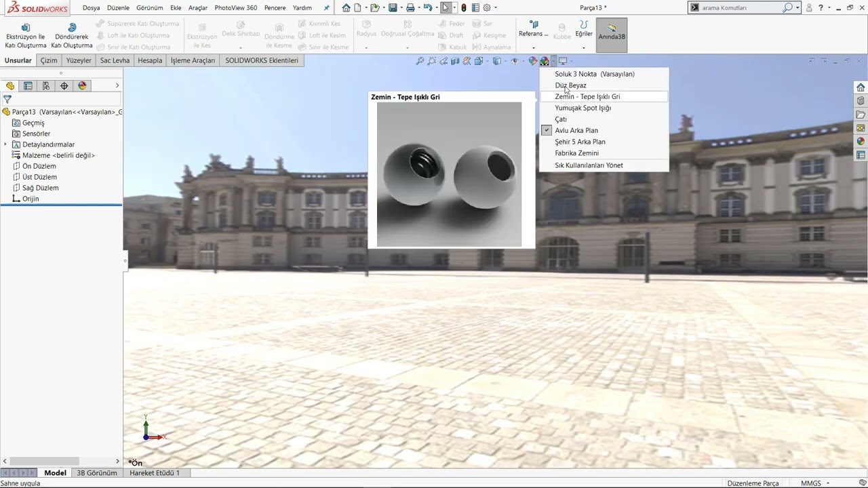Click the user login icon

pyautogui.click(x=809, y=8)
